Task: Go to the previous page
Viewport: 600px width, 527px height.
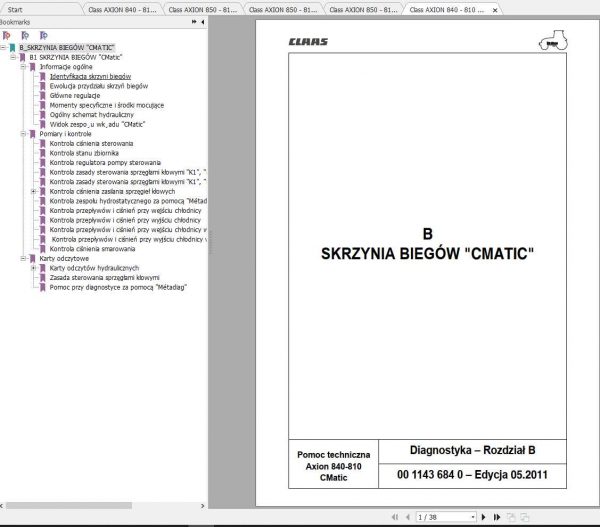Action: tap(408, 517)
